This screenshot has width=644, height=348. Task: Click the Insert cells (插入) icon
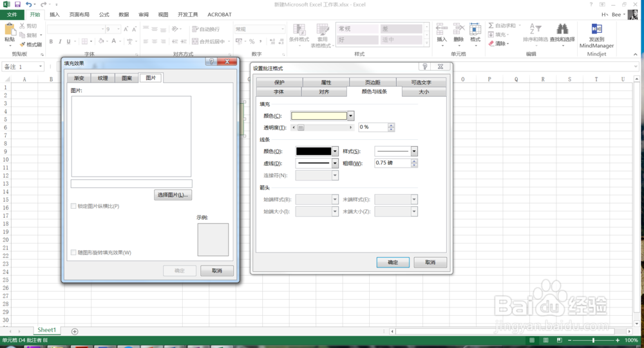(x=442, y=30)
